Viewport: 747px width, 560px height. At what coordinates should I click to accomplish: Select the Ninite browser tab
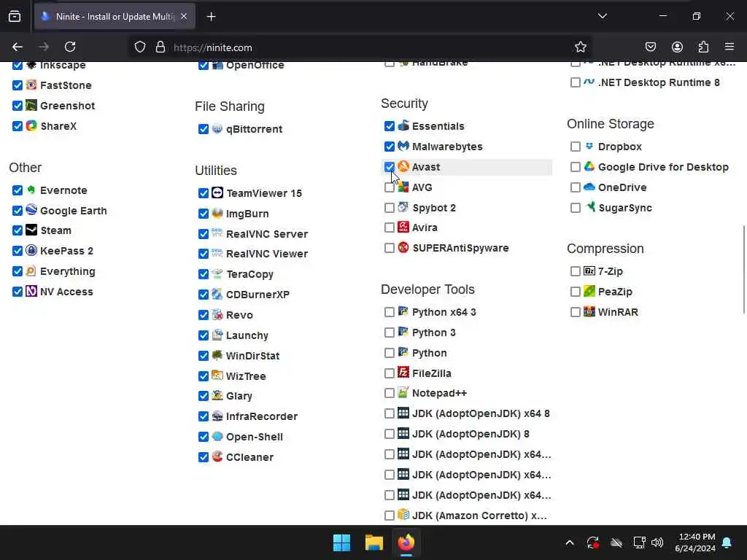115,17
